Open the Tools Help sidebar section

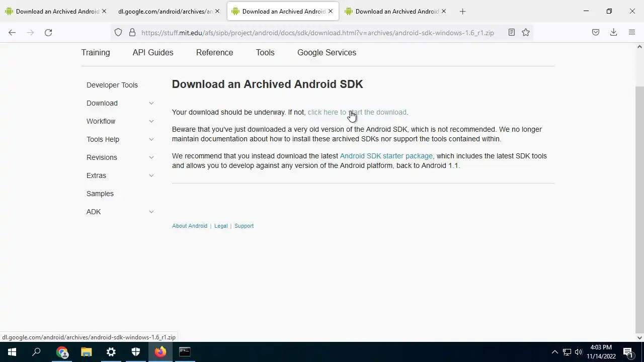click(x=103, y=139)
